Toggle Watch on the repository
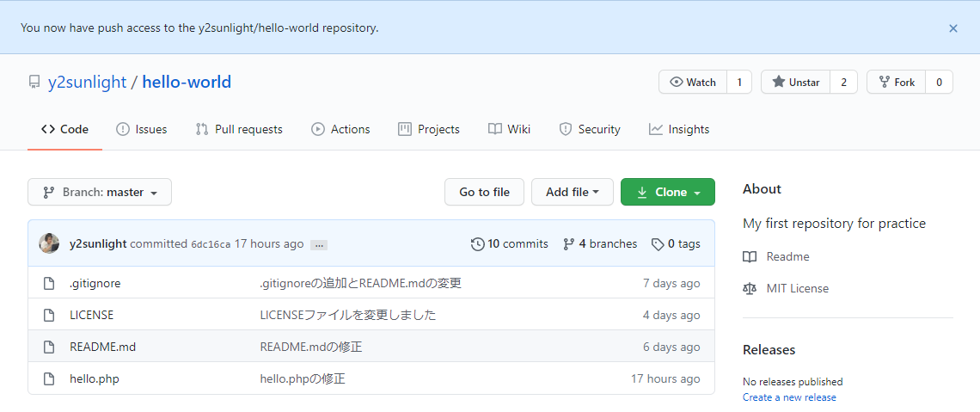The width and height of the screenshot is (980, 412). point(693,83)
